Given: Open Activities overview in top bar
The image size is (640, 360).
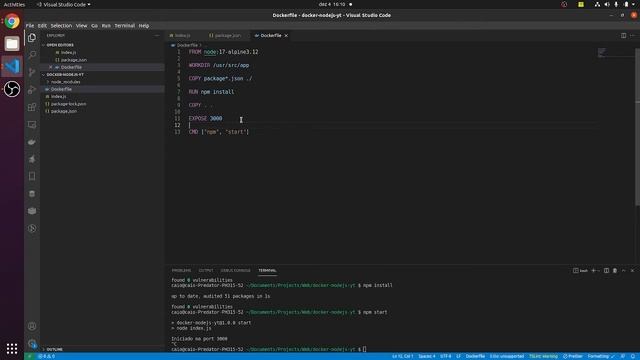Looking at the screenshot, I should click(x=14, y=4).
